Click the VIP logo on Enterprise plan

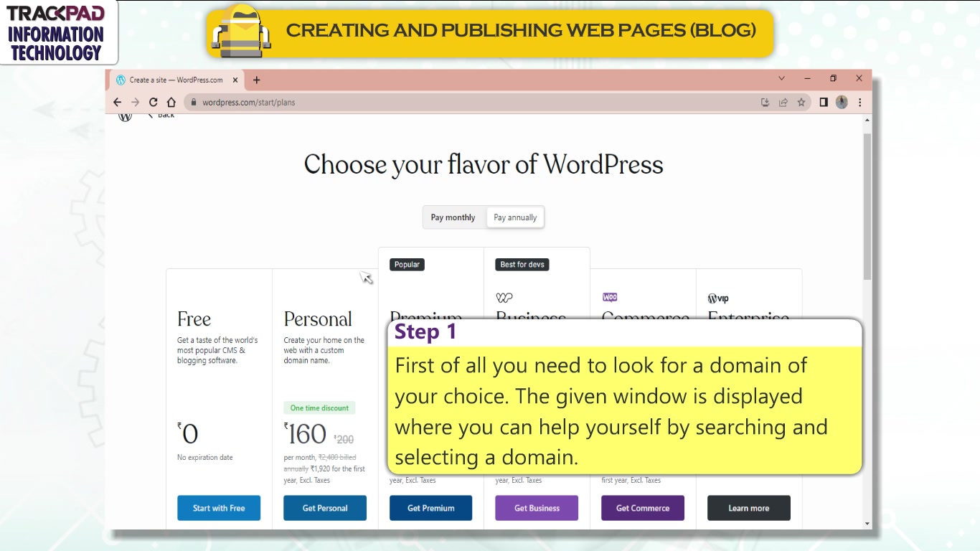pyautogui.click(x=718, y=298)
